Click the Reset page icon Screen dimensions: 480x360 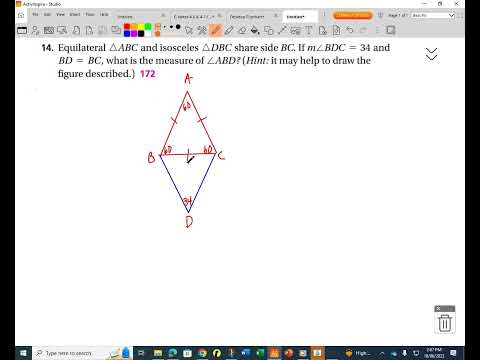[336, 31]
